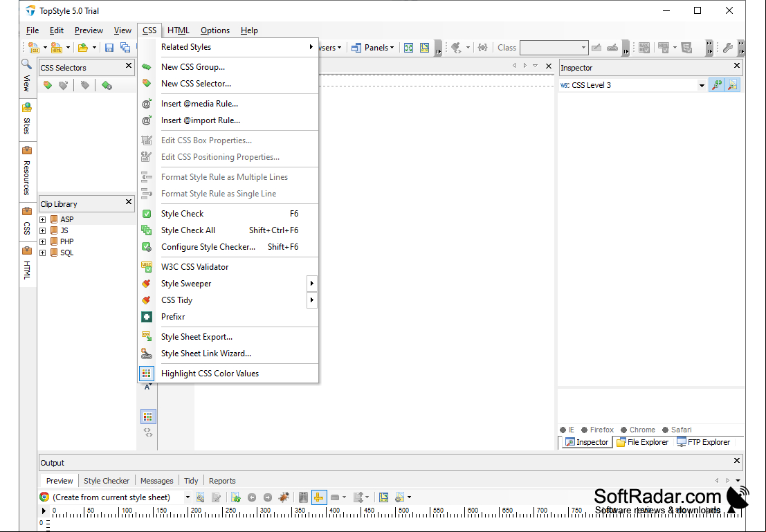Click the code brackets icon in editor gutter
This screenshot has width=766, height=532.
click(148, 432)
